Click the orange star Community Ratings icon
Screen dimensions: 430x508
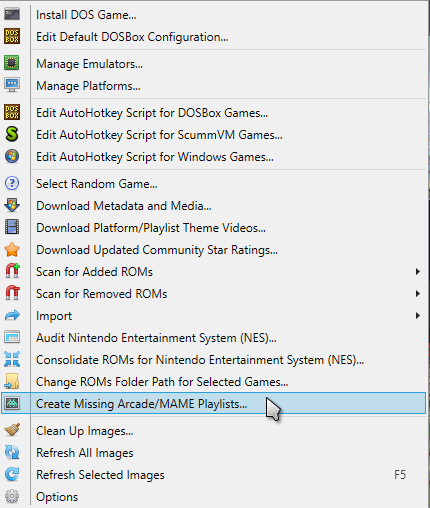(12, 249)
